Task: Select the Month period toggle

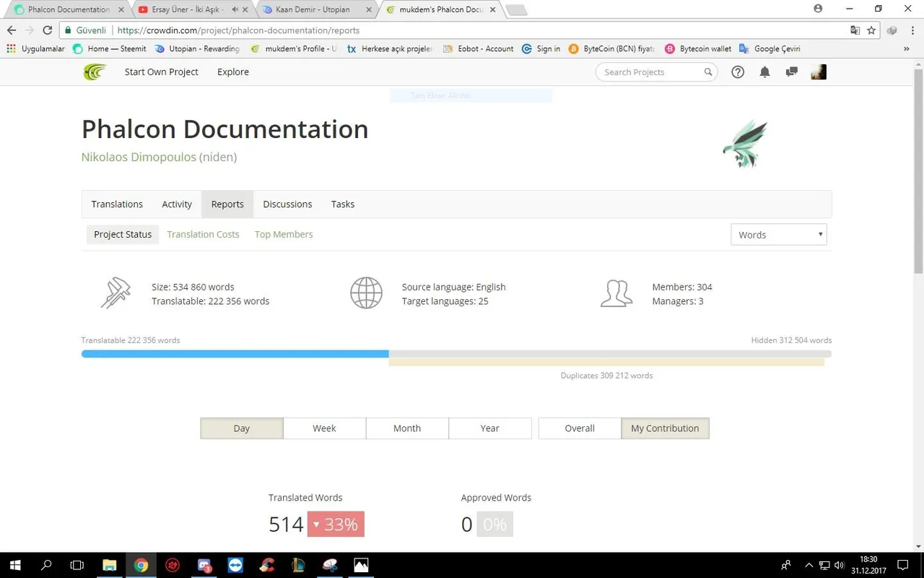Action: click(x=407, y=428)
